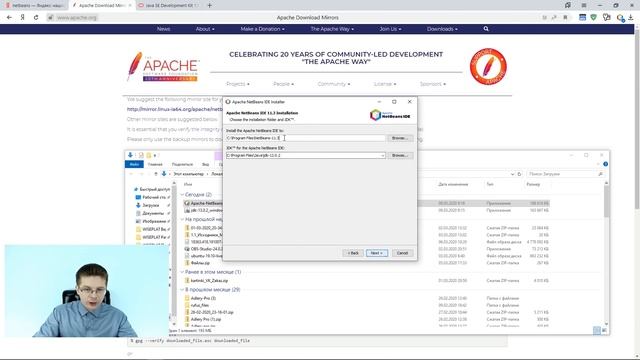Select the kartinki_VK_Zakaz.zip file

[x=209, y=281]
